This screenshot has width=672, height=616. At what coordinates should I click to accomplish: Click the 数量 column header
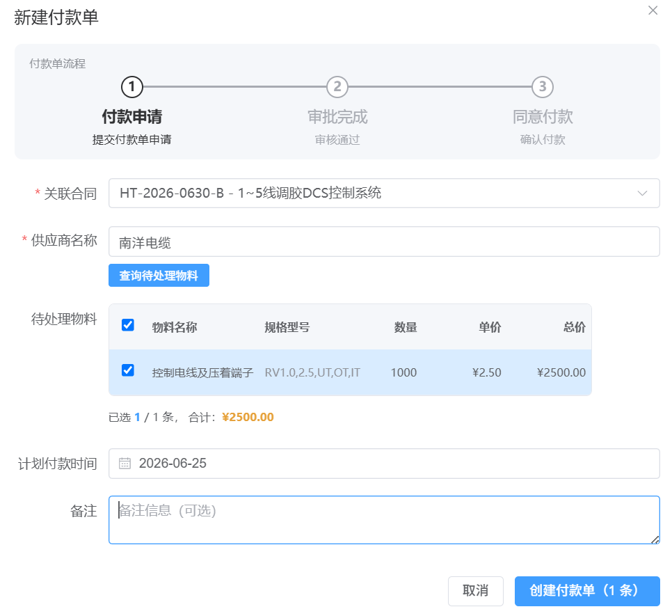click(x=406, y=328)
